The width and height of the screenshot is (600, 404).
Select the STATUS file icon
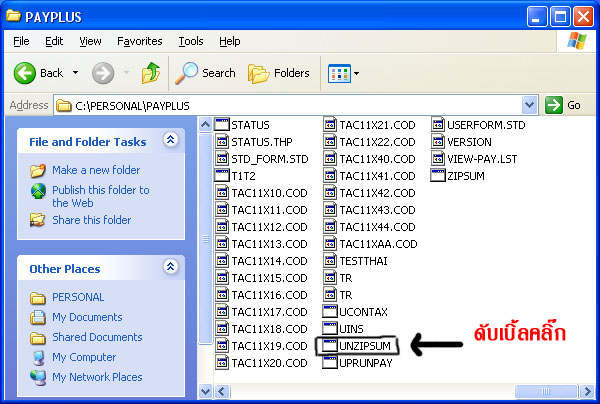pyautogui.click(x=222, y=125)
